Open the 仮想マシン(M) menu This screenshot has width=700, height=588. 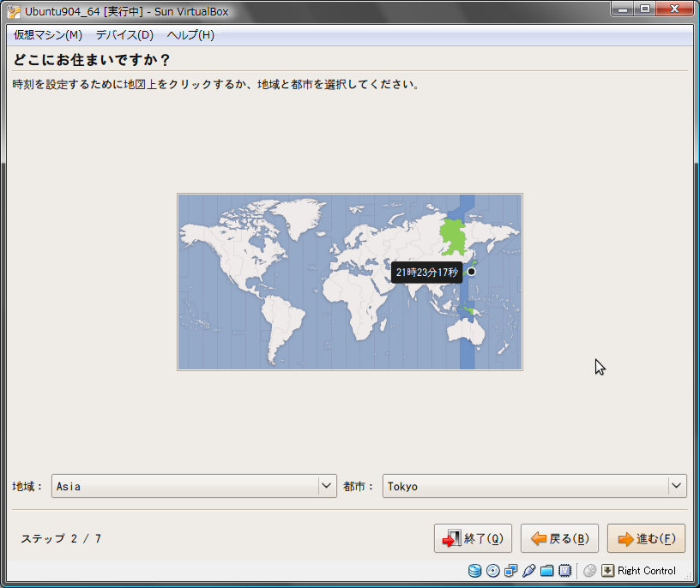coord(48,35)
